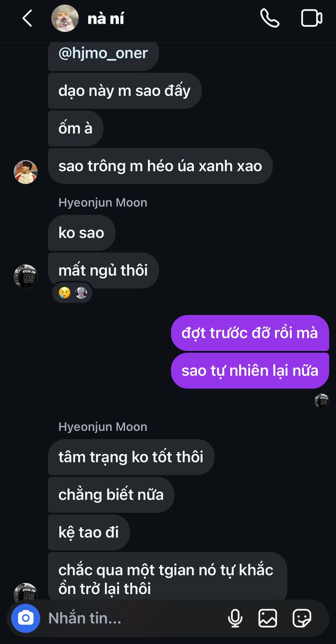Tap the small seen-by avatar under purple messages
This screenshot has height=644, width=336.
[x=322, y=401]
